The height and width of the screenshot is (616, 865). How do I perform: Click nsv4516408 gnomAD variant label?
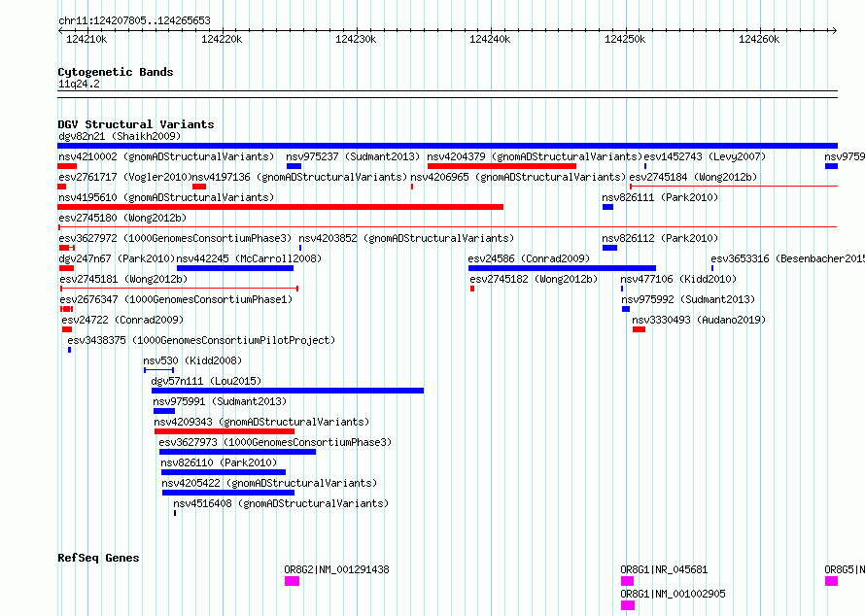pos(281,503)
